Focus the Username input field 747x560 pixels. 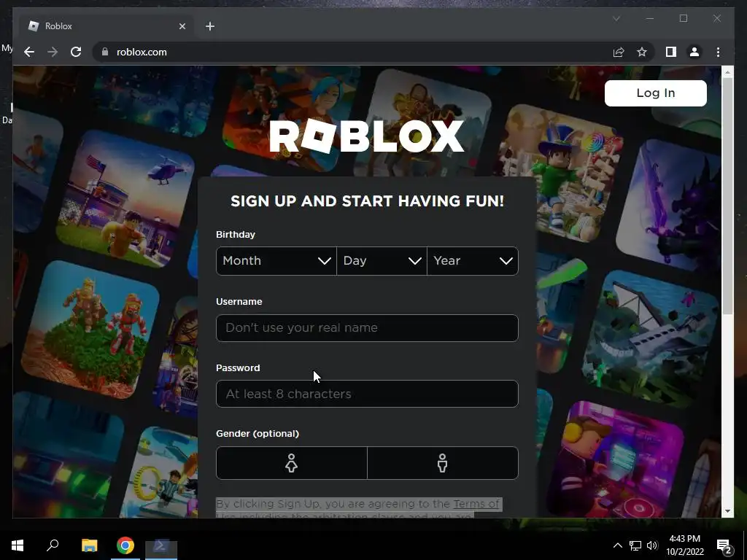pyautogui.click(x=367, y=327)
